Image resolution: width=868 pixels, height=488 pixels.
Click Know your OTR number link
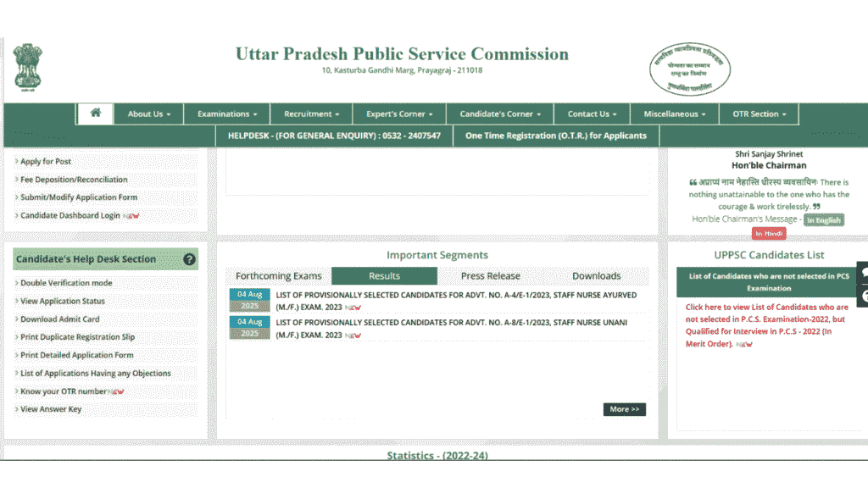tap(63, 391)
